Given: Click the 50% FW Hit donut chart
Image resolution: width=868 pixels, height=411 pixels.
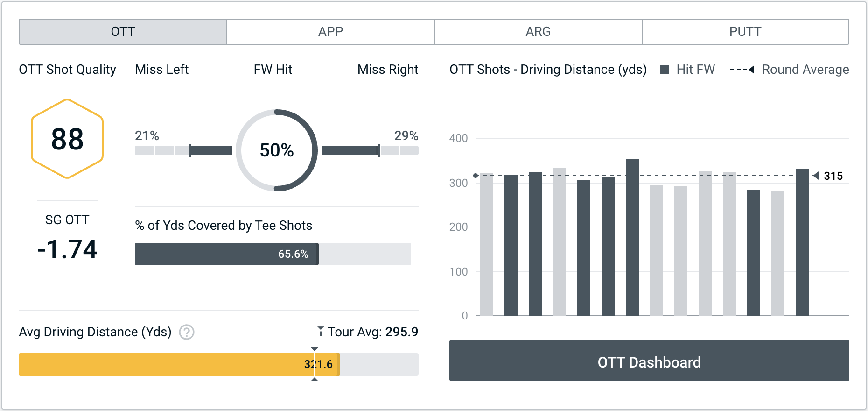Looking at the screenshot, I should (277, 150).
